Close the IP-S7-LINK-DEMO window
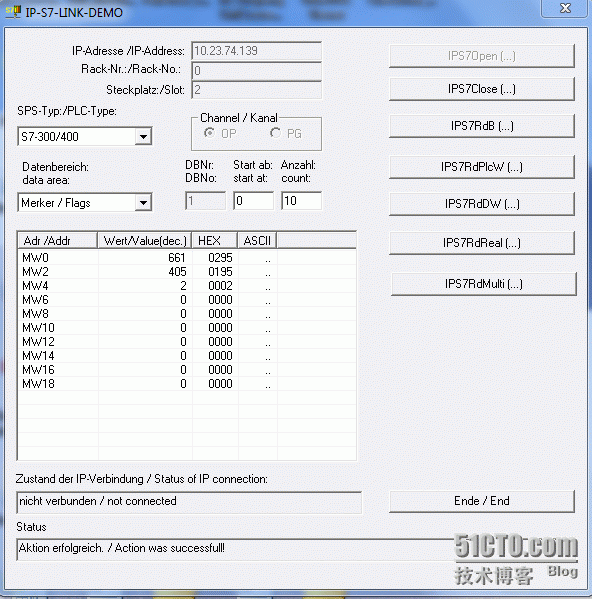Screen dimensions: 592x599 (x=565, y=8)
